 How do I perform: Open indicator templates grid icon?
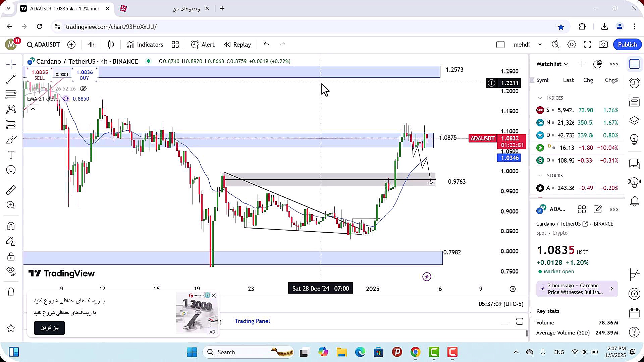click(175, 45)
